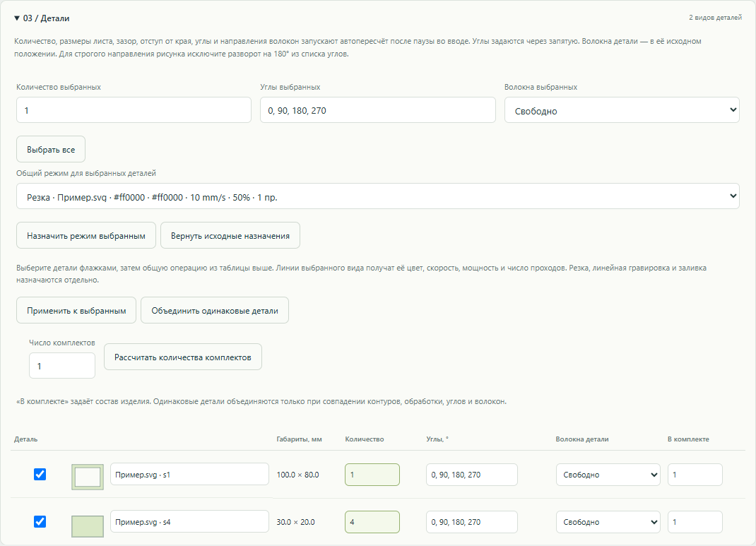Click the "В комплекте" field for s4
The image size is (756, 546).
coord(695,521)
